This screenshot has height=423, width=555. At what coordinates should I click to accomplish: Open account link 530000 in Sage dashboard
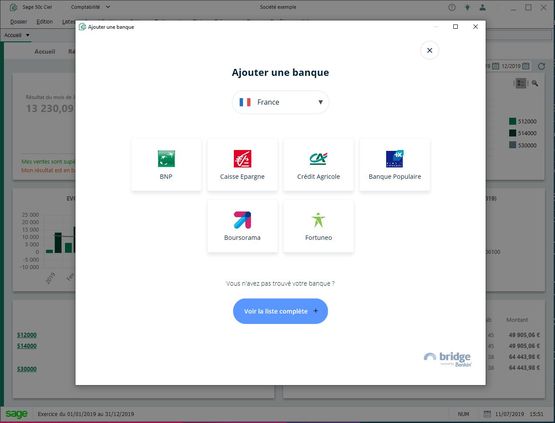click(27, 369)
